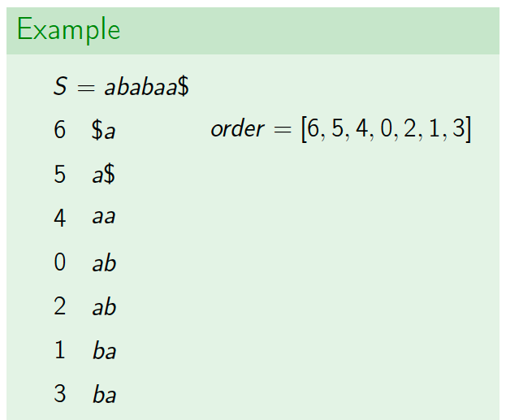506x420 pixels.
Task: Click the a$ suffix pair
Action: pyautogui.click(x=103, y=174)
